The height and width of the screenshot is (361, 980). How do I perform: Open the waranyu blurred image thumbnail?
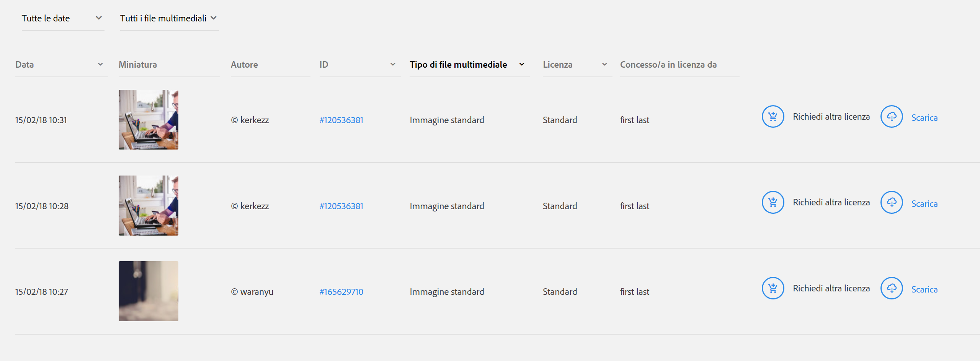(x=149, y=291)
